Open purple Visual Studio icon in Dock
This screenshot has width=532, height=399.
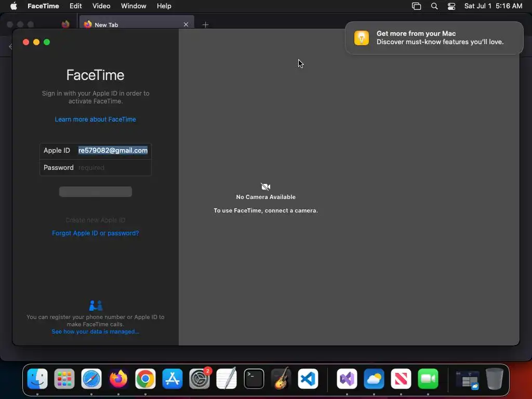347,379
